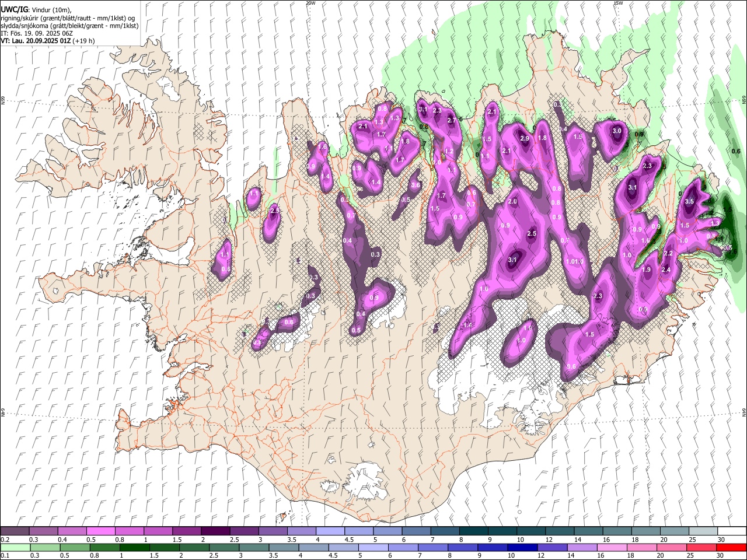747x560 pixels.
Task: Click the 3.0 precipitation value in the northeast
Action: (x=617, y=131)
